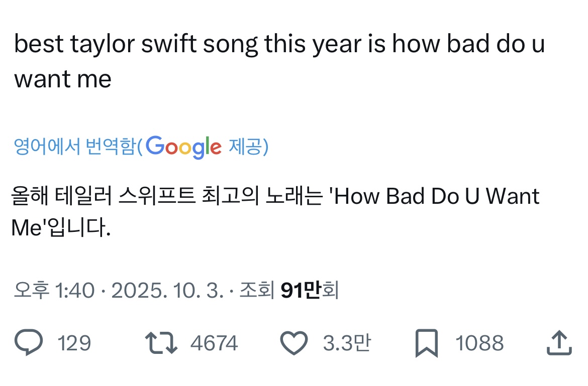Click the bold 91만 views number
Screen dimensions: 588x386
point(300,290)
